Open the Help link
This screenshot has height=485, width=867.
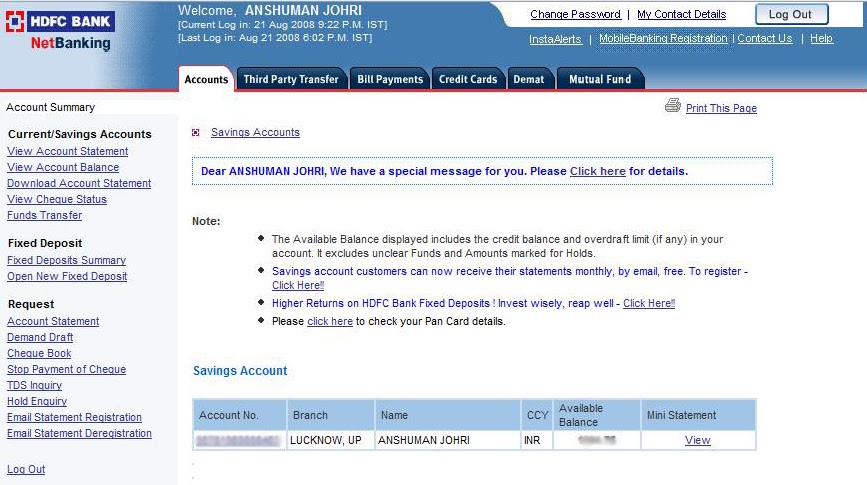(821, 39)
